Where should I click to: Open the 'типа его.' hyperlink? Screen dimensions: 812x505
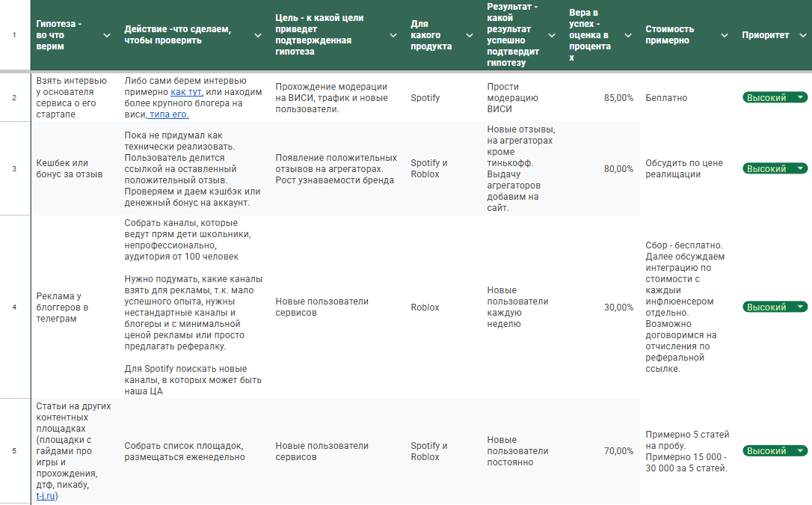(x=168, y=114)
